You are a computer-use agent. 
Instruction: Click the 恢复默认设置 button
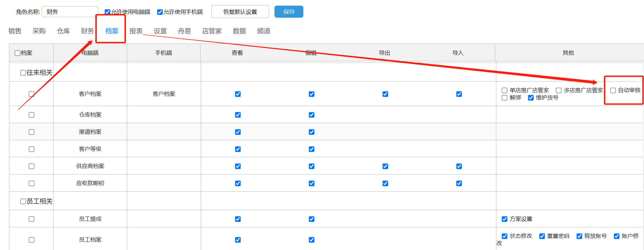240,12
